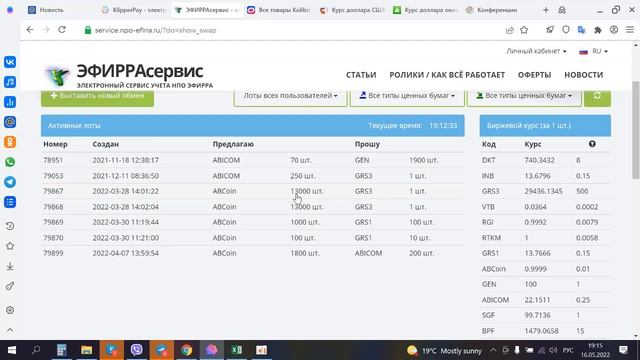This screenshot has height=360, width=640.
Task: Click the page vertical scrollbar
Action: coord(636,130)
